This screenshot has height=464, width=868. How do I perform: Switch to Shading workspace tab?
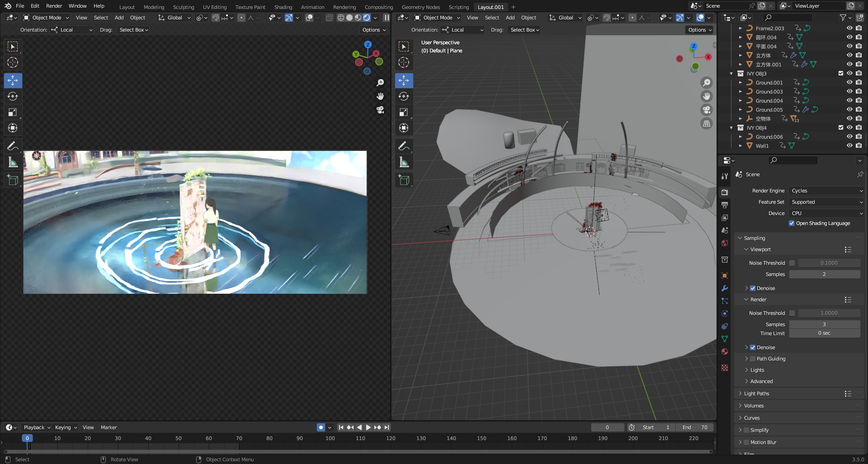[x=283, y=7]
